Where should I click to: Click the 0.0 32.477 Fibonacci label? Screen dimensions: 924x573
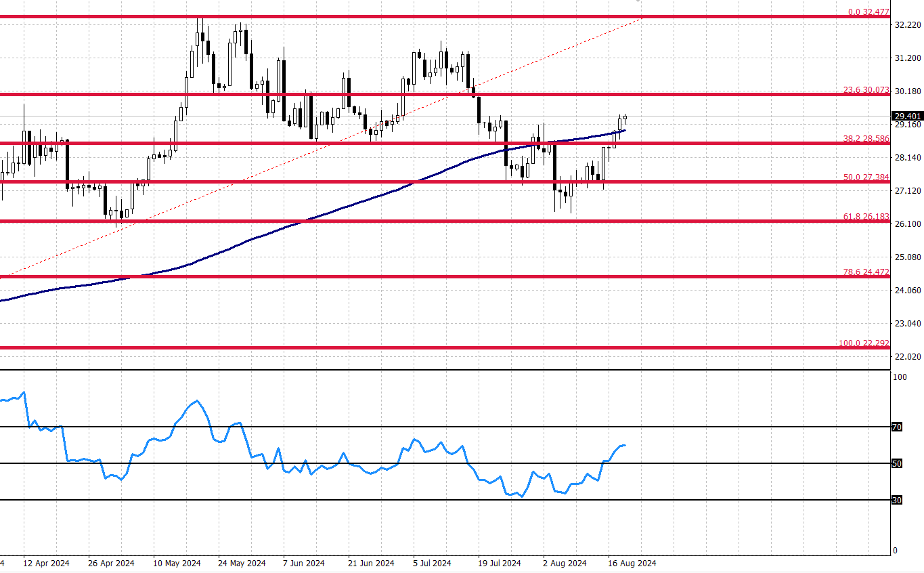tap(868, 12)
